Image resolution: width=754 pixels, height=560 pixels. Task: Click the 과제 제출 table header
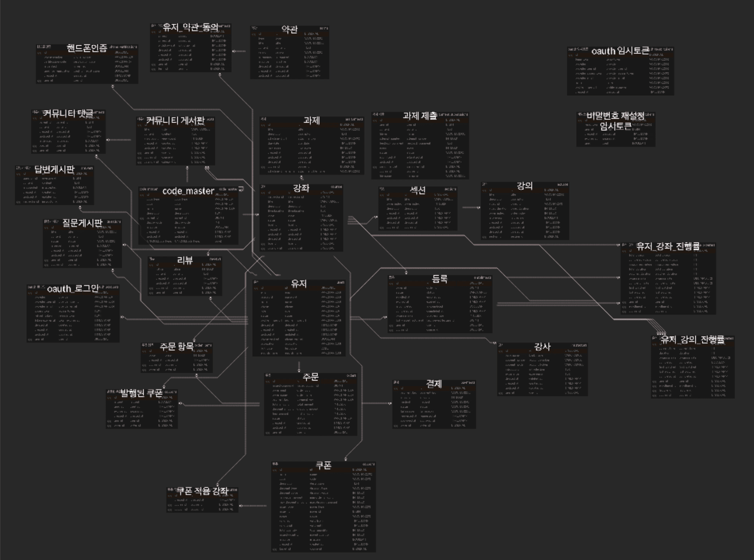tap(420, 116)
